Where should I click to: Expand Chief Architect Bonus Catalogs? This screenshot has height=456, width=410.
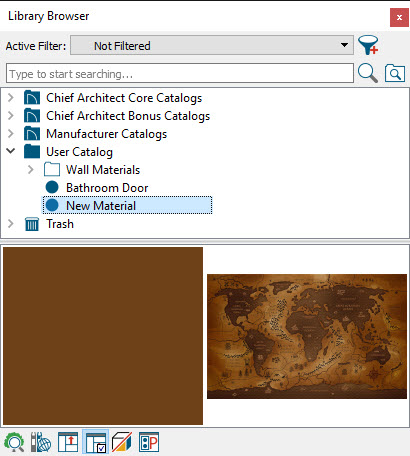(11, 116)
